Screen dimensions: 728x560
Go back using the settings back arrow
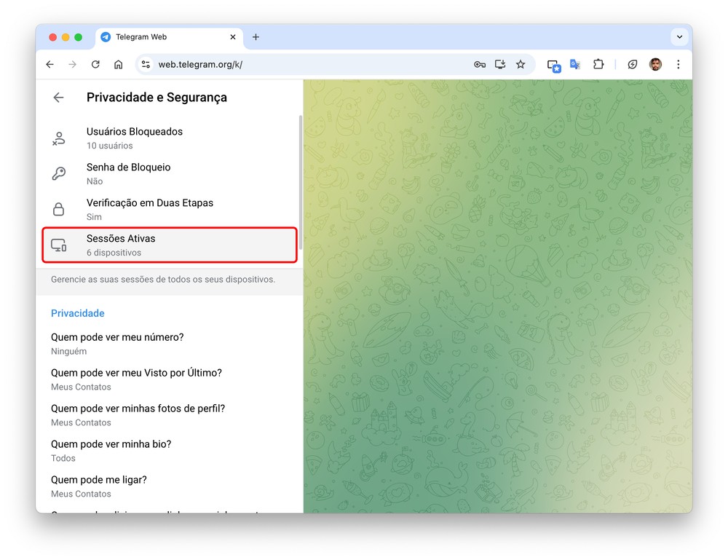(x=58, y=98)
